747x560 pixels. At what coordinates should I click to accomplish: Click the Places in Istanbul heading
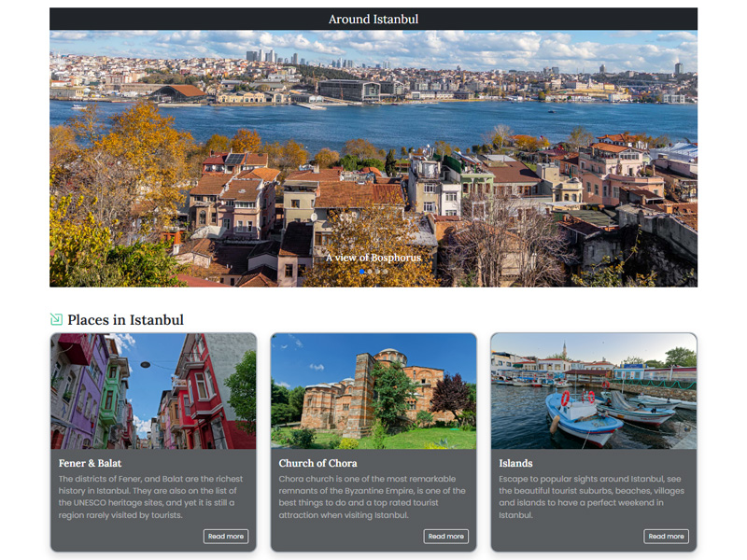click(x=125, y=320)
